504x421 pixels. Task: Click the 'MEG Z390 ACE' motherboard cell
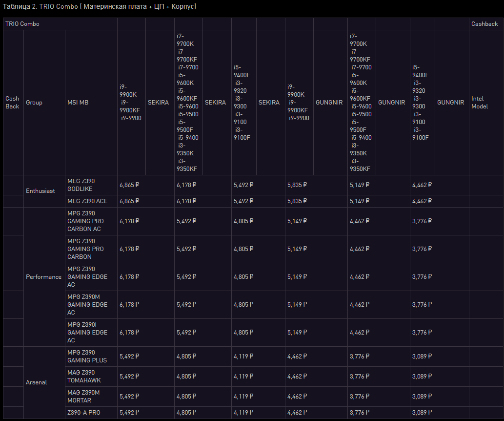coord(87,201)
